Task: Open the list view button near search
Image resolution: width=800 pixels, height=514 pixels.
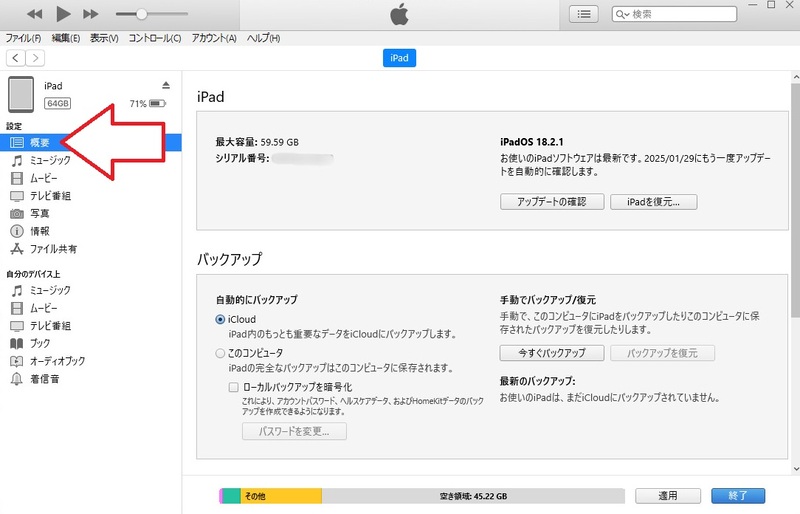Action: 584,14
